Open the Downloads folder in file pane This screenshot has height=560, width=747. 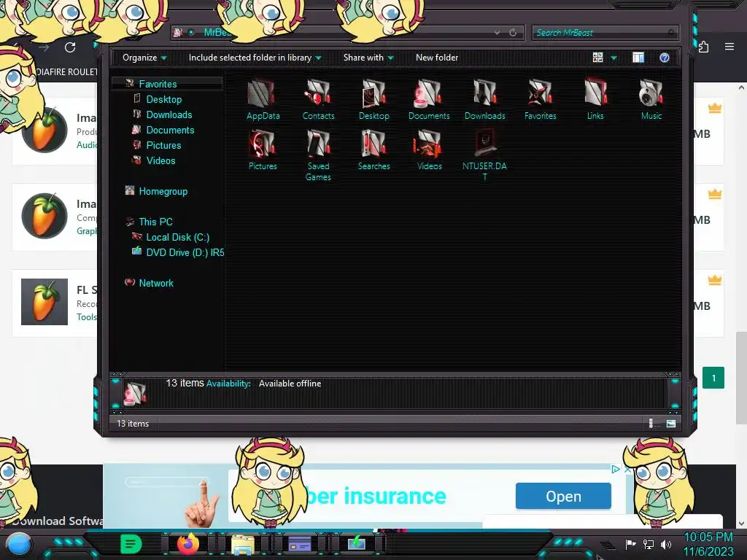484,99
